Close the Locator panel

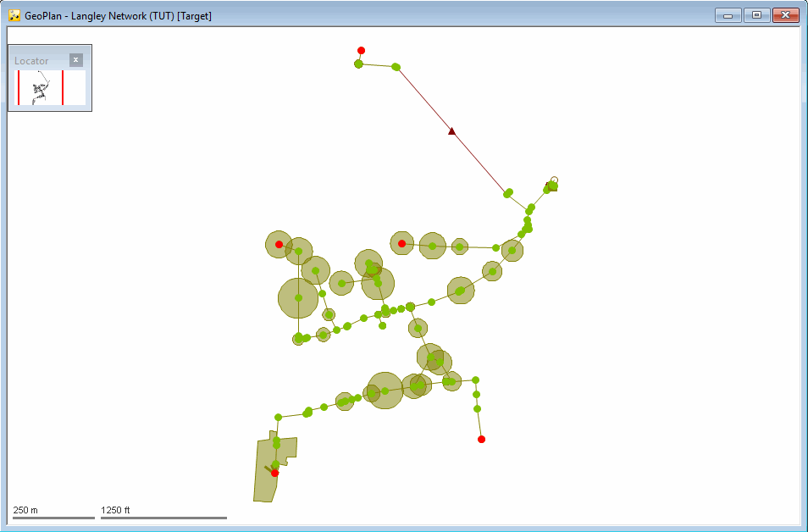pyautogui.click(x=75, y=60)
